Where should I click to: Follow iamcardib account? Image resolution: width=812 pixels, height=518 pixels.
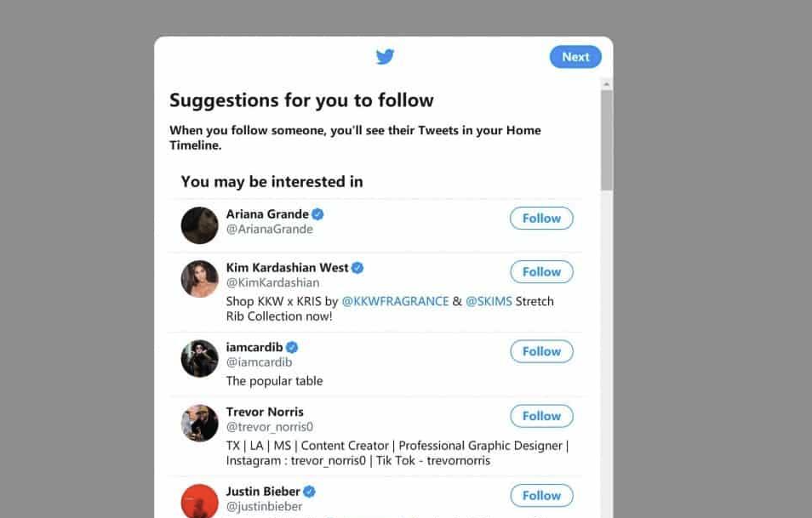point(541,351)
